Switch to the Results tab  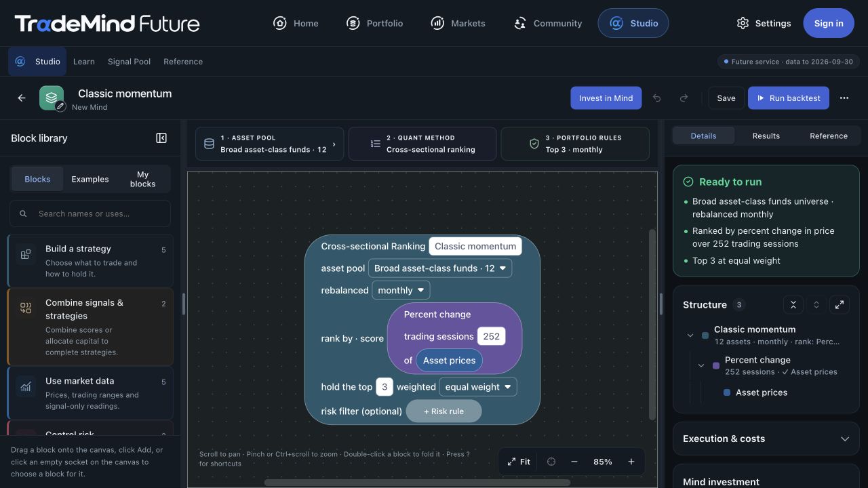click(x=766, y=136)
